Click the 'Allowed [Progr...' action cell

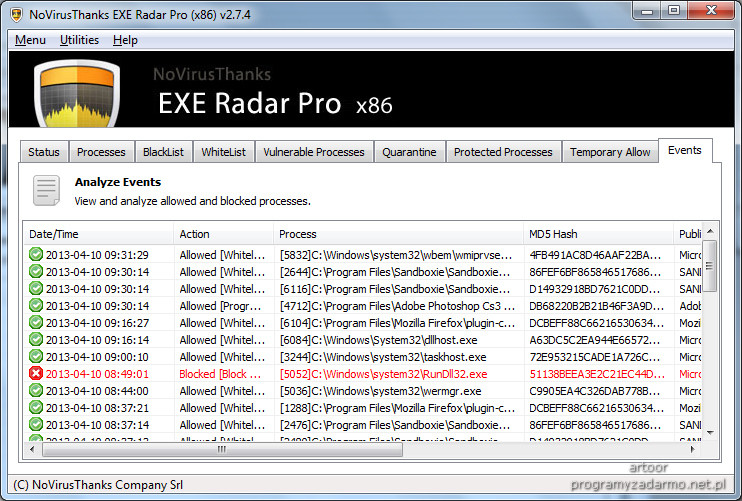tap(220, 306)
